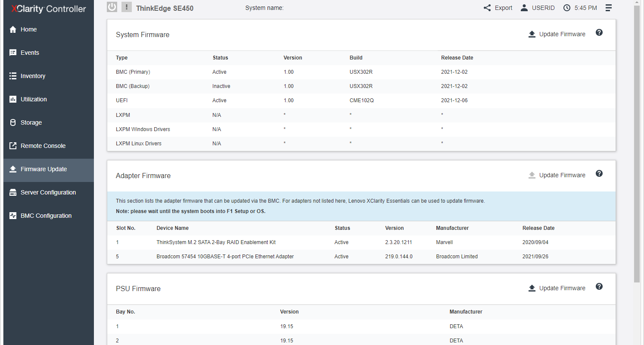The height and width of the screenshot is (345, 644).
Task: Click the Utilization chart icon in sidebar
Action: click(13, 99)
